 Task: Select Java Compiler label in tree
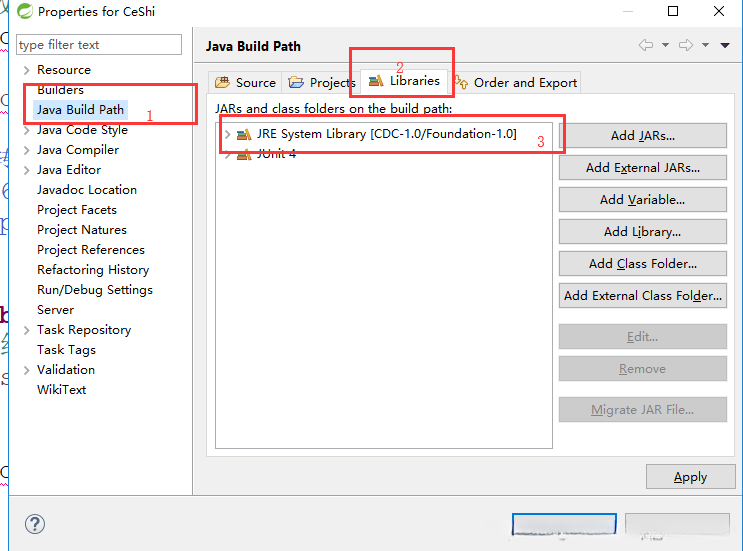point(78,150)
